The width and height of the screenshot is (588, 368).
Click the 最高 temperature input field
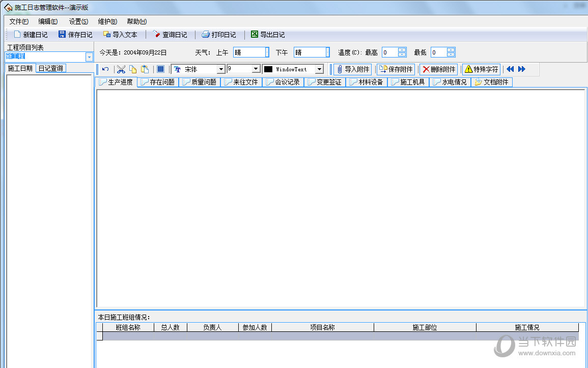tap(390, 52)
